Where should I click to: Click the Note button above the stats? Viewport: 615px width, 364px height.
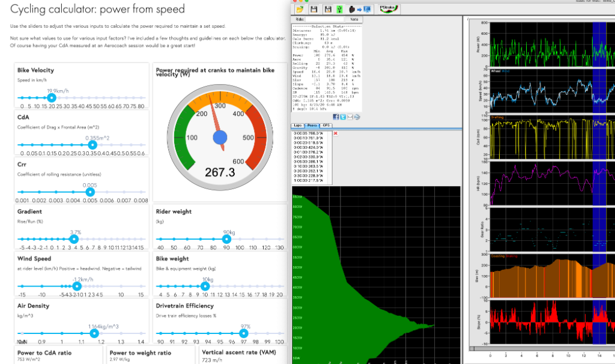pyautogui.click(x=354, y=19)
